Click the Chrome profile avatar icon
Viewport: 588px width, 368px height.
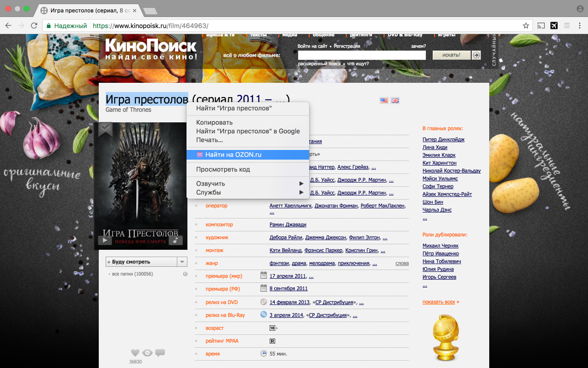pos(580,9)
